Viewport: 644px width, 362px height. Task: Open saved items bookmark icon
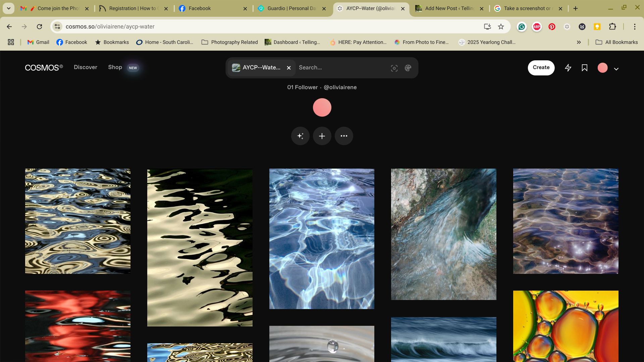[585, 68]
